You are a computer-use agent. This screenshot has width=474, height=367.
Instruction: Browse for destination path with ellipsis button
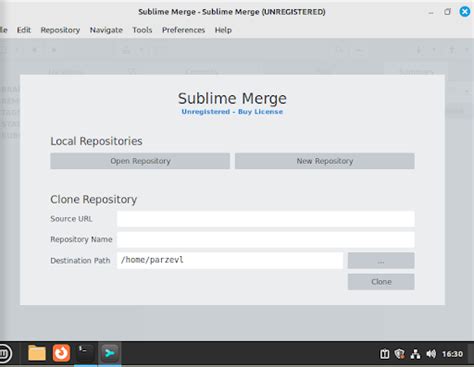point(381,260)
